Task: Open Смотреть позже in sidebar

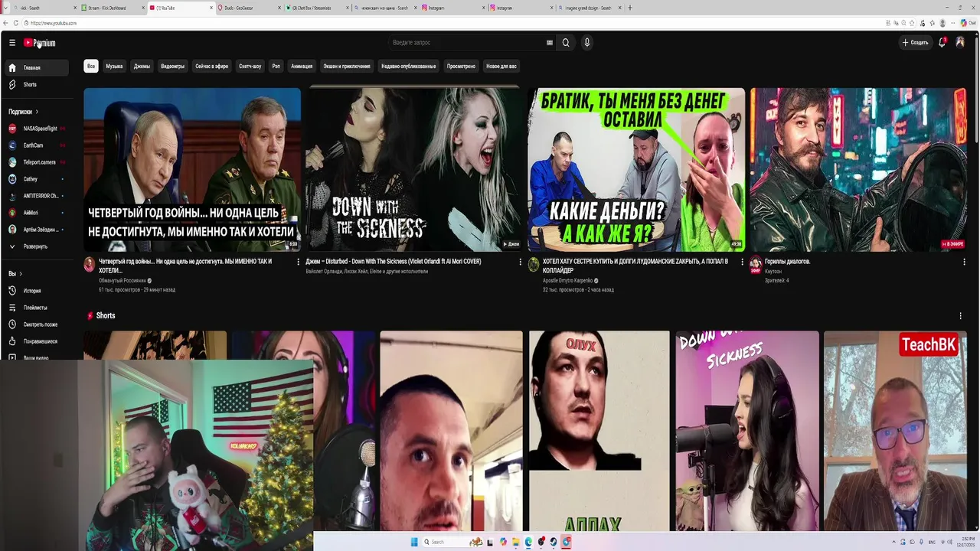Action: point(36,324)
